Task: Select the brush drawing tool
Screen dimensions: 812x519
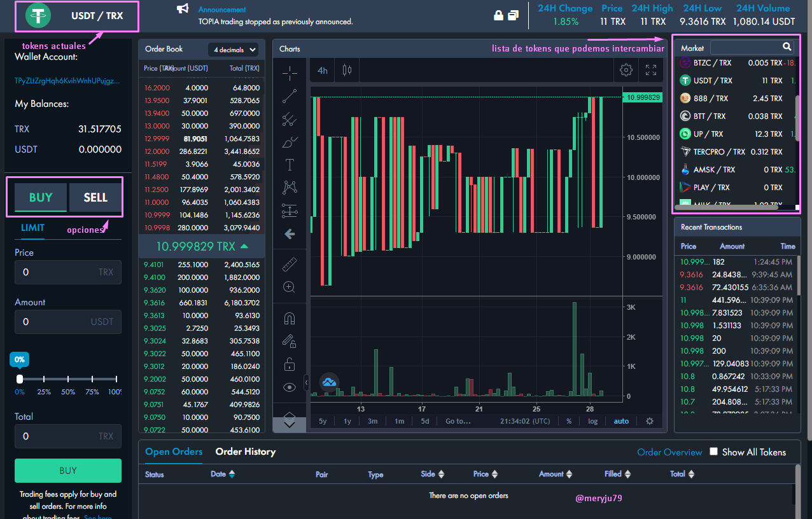Action: (290, 142)
